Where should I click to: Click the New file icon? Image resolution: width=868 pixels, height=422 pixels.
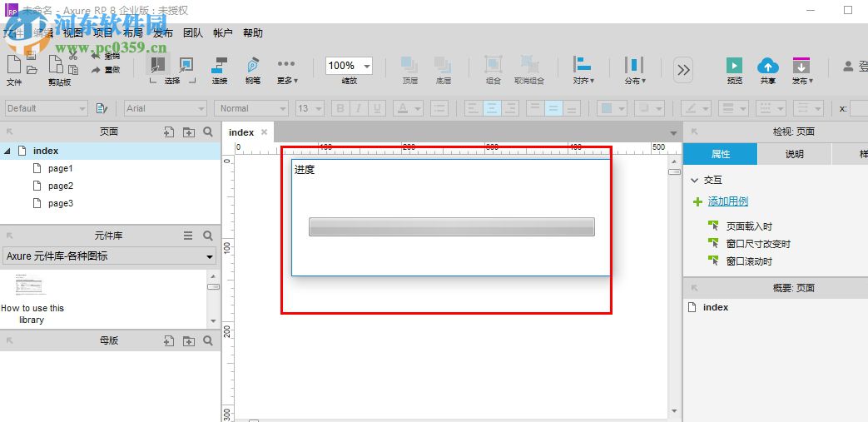(x=14, y=65)
